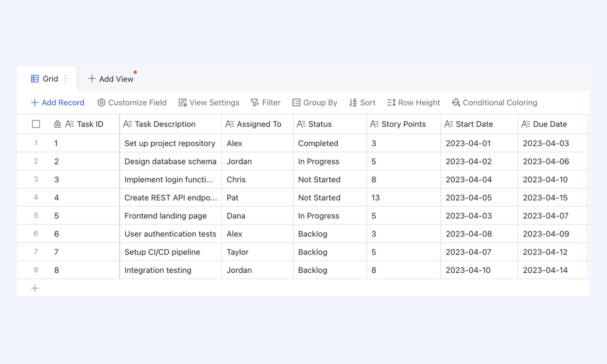Viewport: 607px width, 364px height.
Task: Select the 'Pat' assignee cell
Action: 258,198
